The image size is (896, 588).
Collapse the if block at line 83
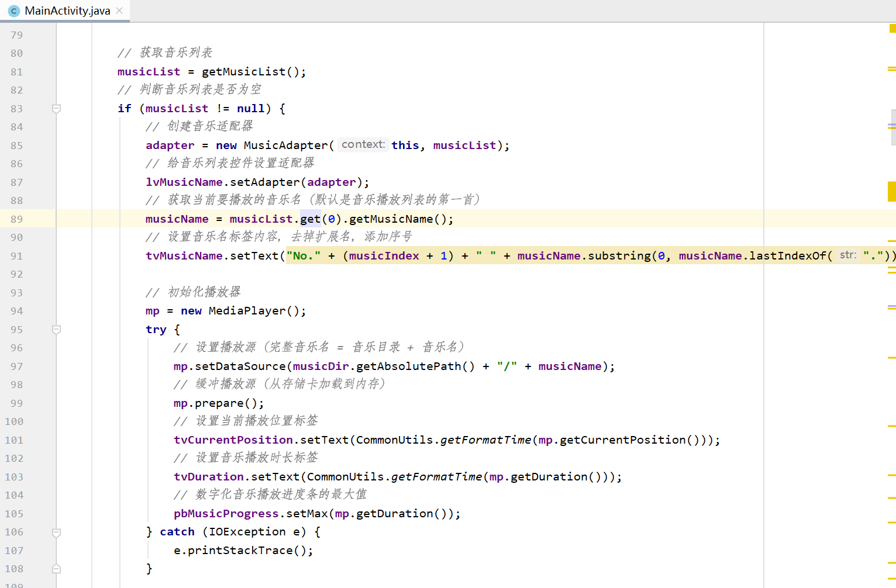(x=56, y=109)
